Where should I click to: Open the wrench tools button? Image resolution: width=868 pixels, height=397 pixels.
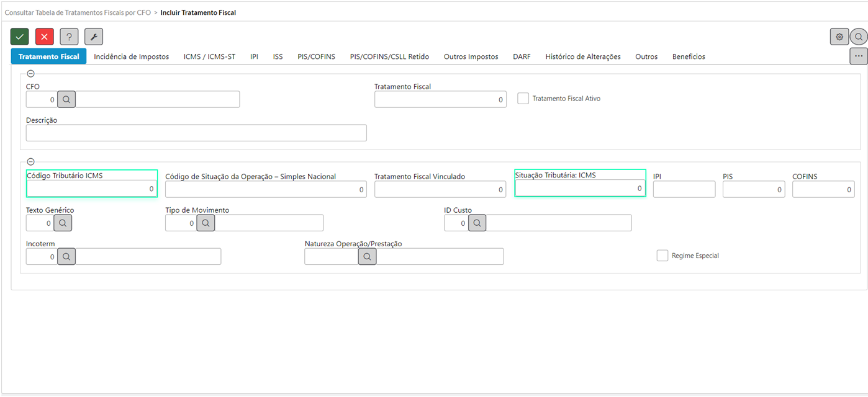[94, 37]
